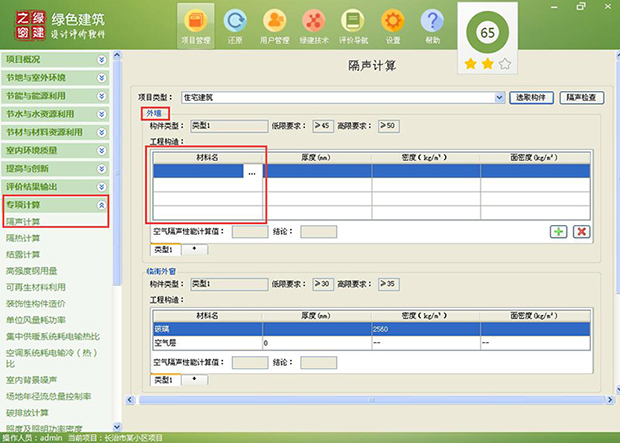Open the 设置 gear icon
Image resolution: width=620 pixels, height=443 pixels.
tap(393, 27)
